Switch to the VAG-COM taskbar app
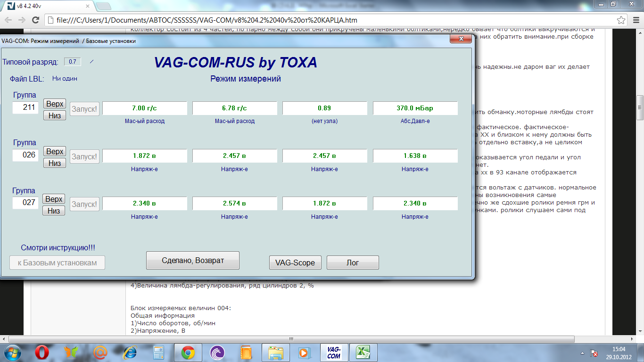The width and height of the screenshot is (644, 362). 334,352
